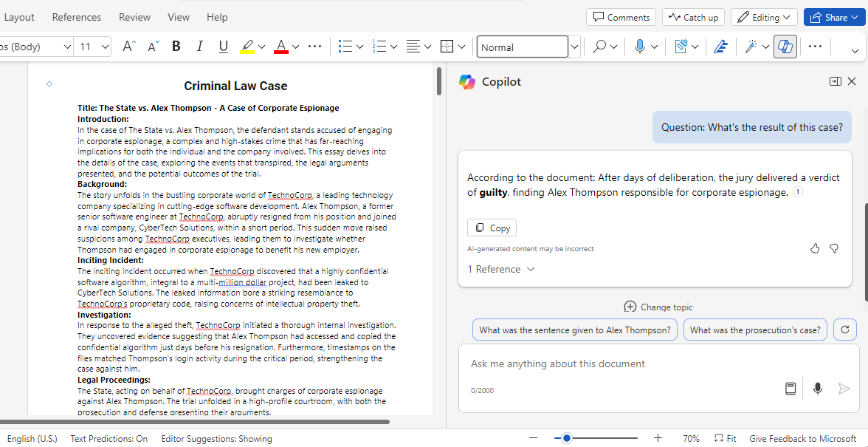Zoom in with plus button
The image size is (868, 447).
coord(658,438)
